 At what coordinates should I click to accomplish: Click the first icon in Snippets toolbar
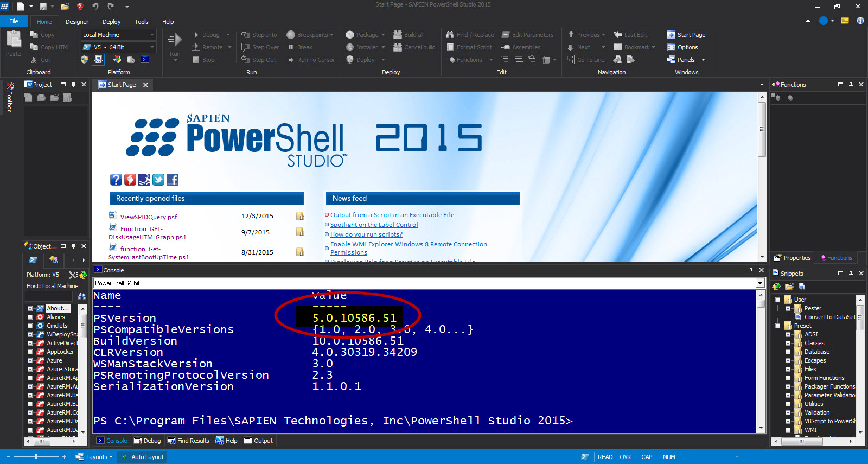click(x=776, y=287)
